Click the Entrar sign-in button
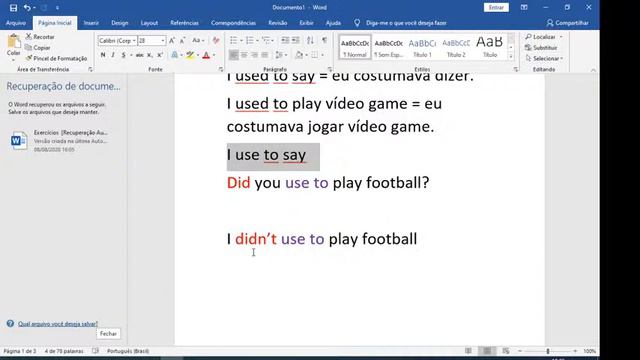The image size is (640, 360). pyautogui.click(x=496, y=7)
